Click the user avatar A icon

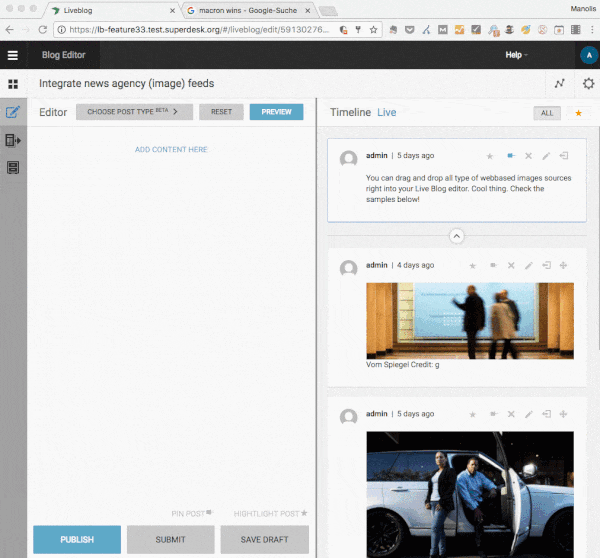coord(589,55)
